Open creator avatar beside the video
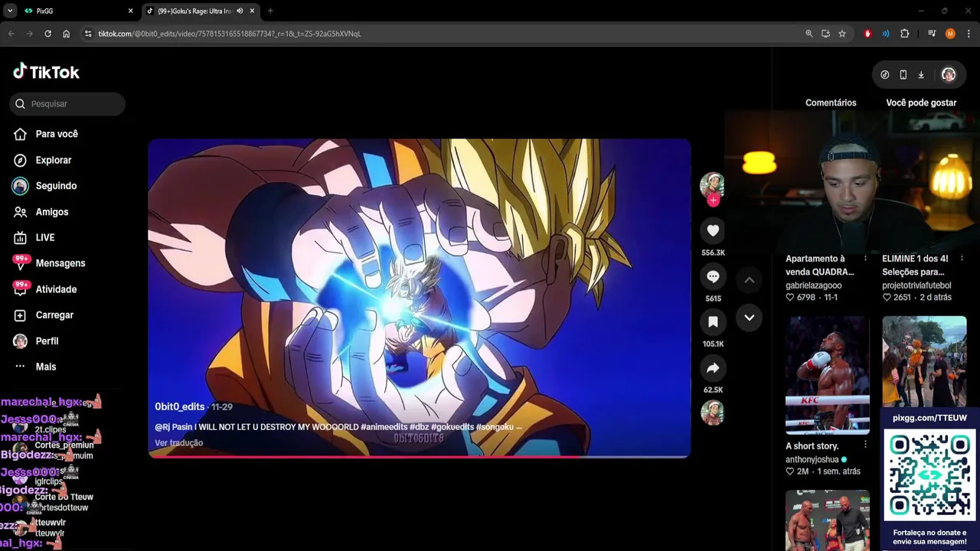This screenshot has width=980, height=551. [x=712, y=184]
